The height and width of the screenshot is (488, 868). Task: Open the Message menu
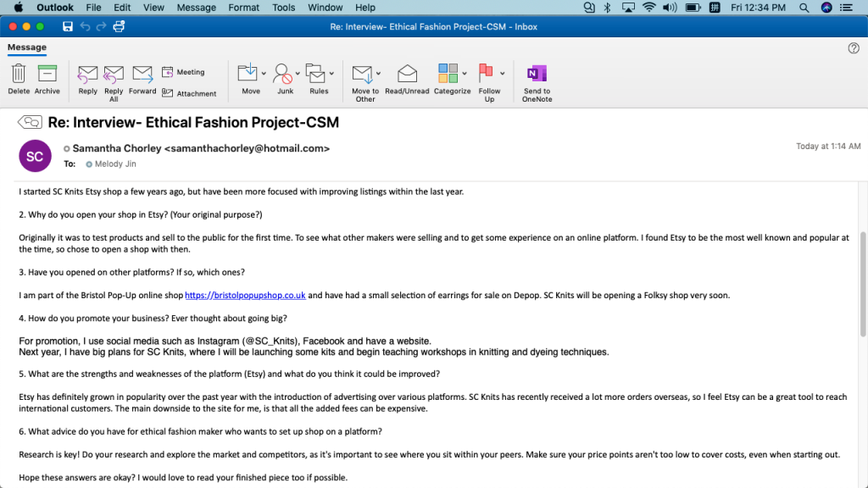coord(196,8)
